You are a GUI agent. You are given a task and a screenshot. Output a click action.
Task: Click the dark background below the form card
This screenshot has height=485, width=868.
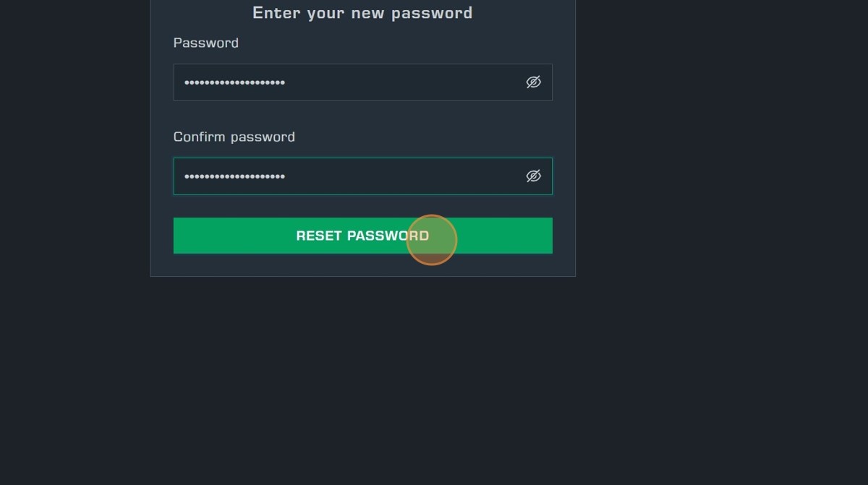362,376
